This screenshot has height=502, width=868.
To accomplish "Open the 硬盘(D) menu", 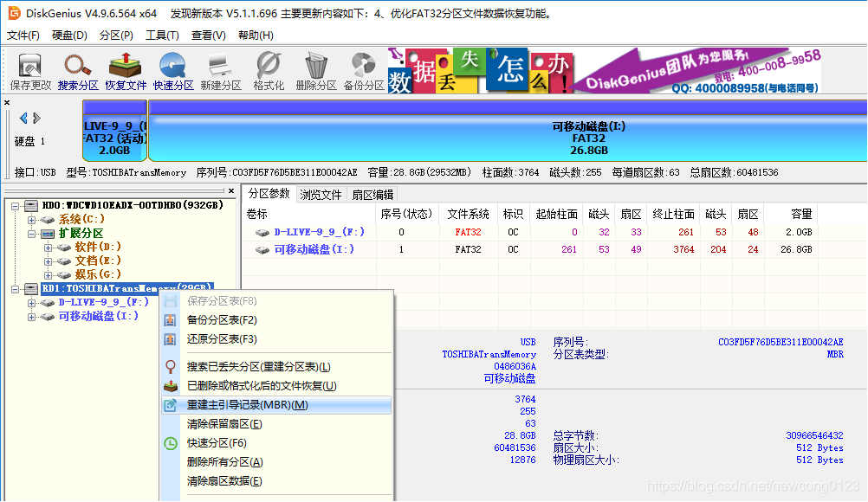I will coord(70,35).
